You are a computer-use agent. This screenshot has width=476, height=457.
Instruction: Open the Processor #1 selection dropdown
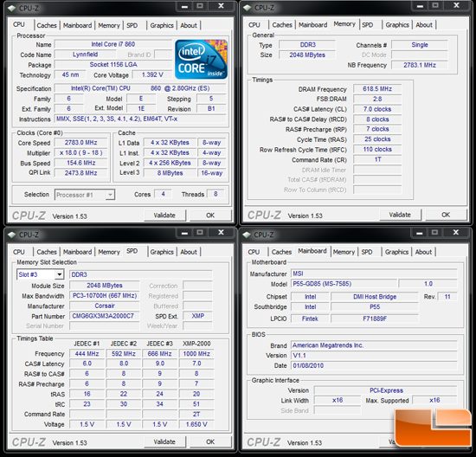85,195
